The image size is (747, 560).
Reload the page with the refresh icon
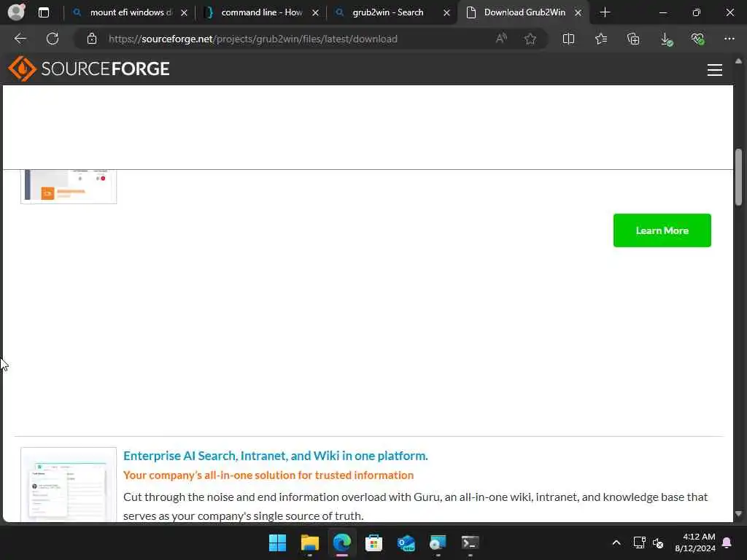pos(53,39)
